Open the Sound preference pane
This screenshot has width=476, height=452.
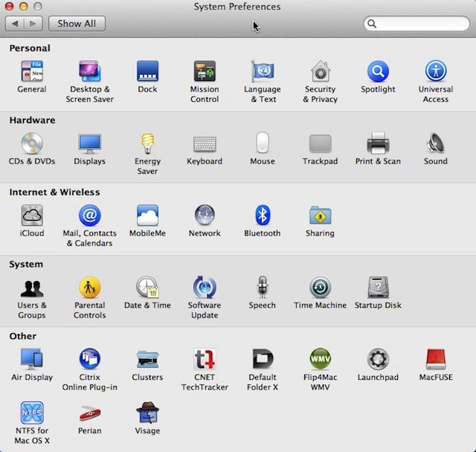click(x=436, y=143)
